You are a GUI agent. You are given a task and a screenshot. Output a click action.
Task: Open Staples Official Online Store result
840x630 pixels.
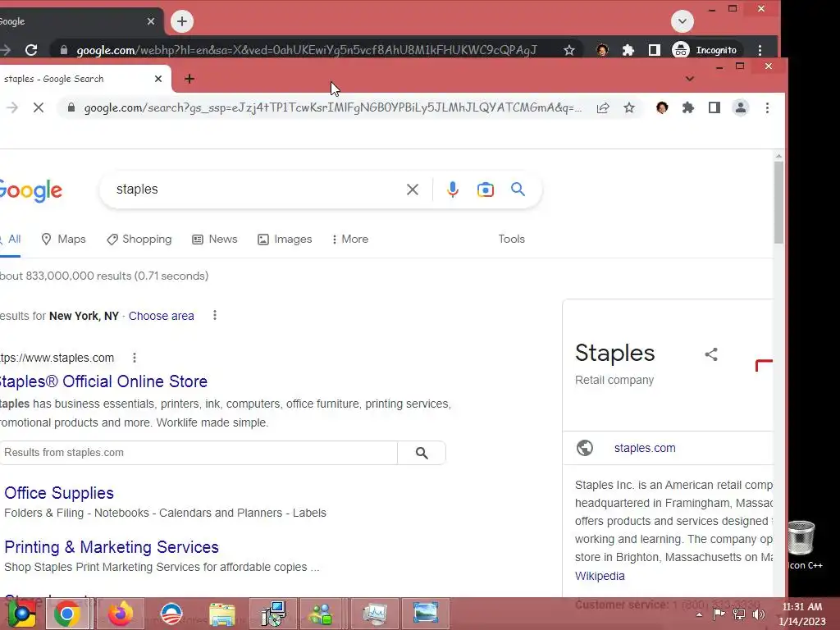[103, 381]
